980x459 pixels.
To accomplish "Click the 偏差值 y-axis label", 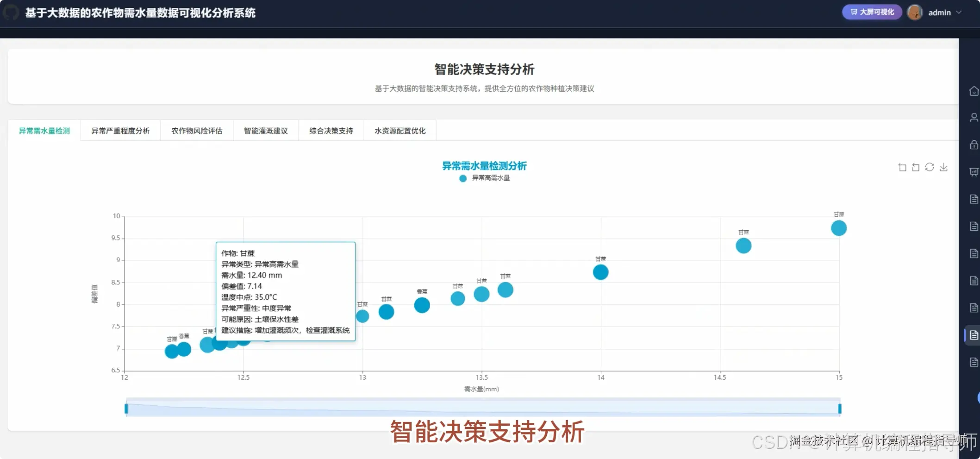I will [94, 294].
